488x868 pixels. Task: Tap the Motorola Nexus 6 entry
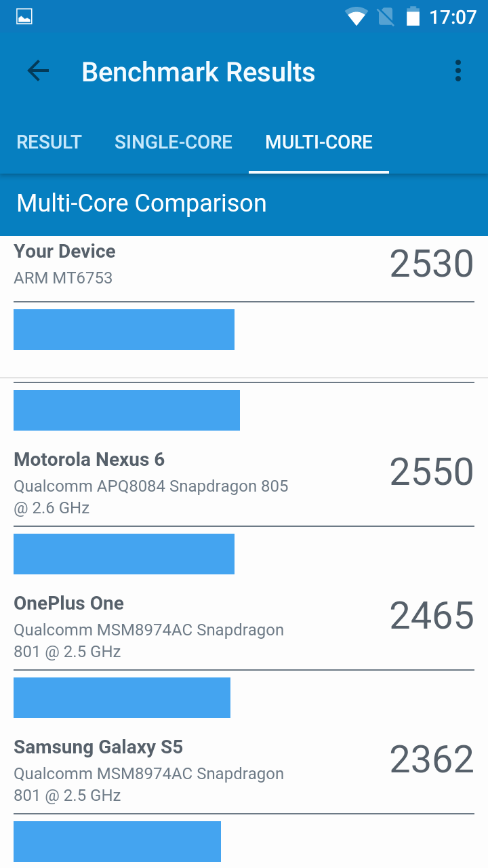(x=89, y=460)
